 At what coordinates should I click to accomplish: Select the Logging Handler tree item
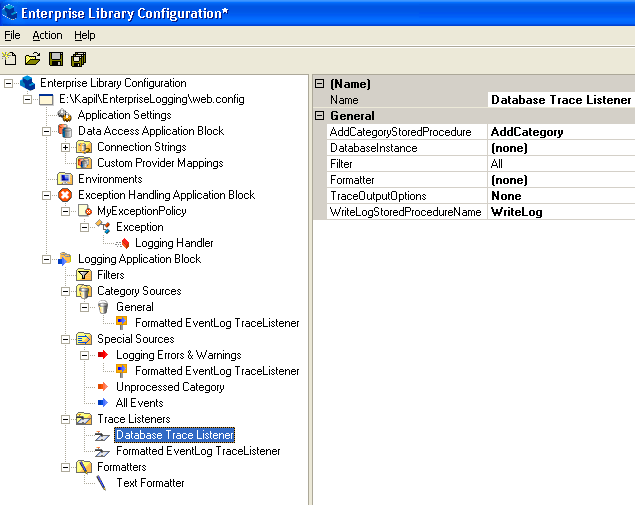tap(174, 243)
